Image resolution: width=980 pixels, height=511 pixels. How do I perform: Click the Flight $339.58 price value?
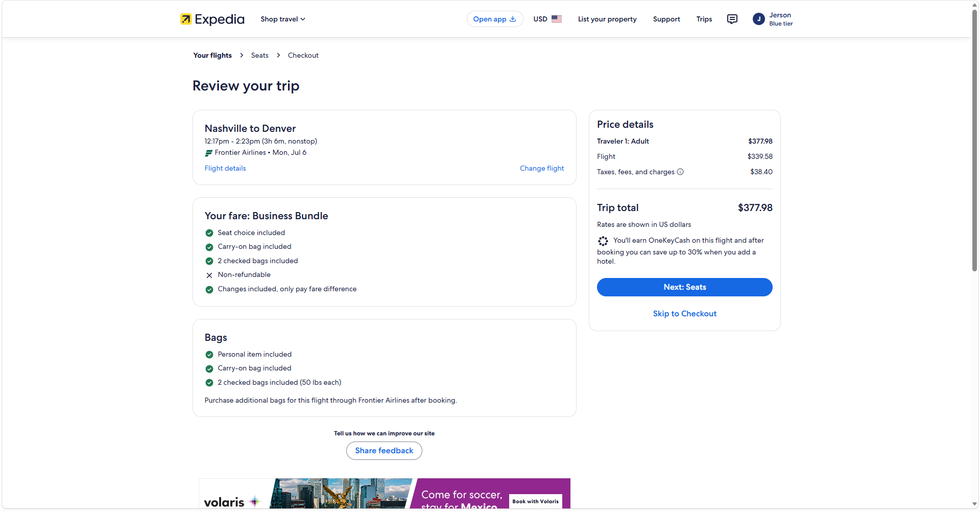(x=760, y=156)
